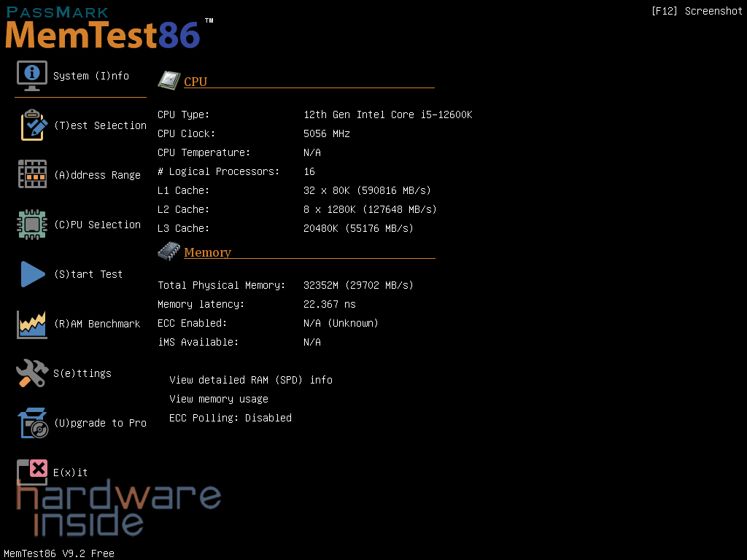Select the Address Range grid icon
Screen dimensions: 747x560
tap(32, 175)
